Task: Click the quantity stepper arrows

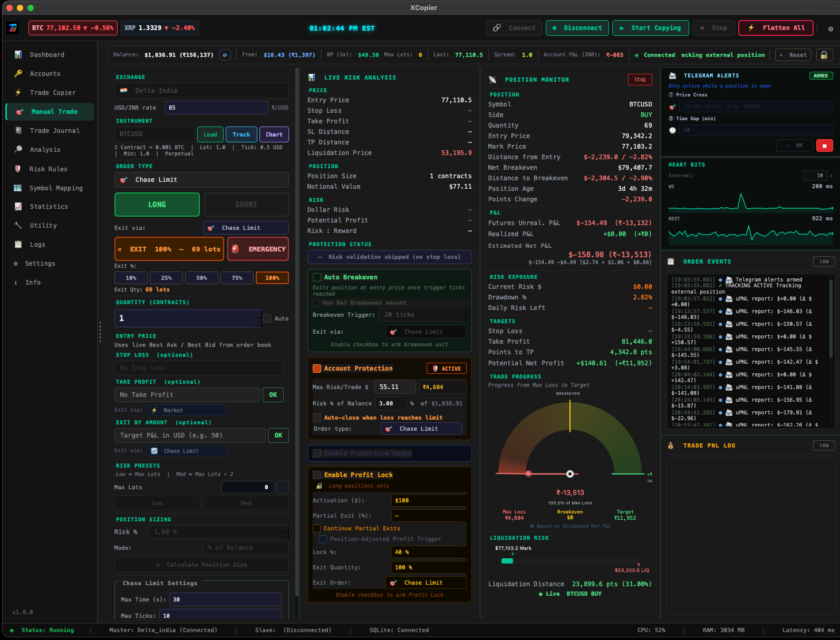Action: tap(258, 318)
